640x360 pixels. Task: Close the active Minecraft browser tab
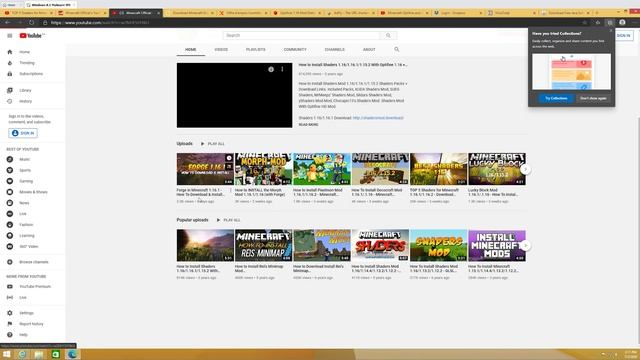159,13
